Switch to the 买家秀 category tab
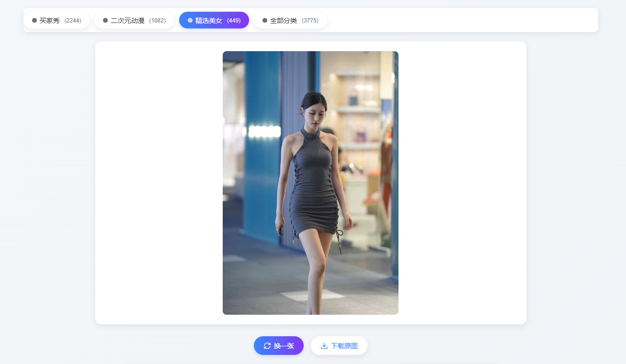This screenshot has width=626, height=364. (x=50, y=21)
